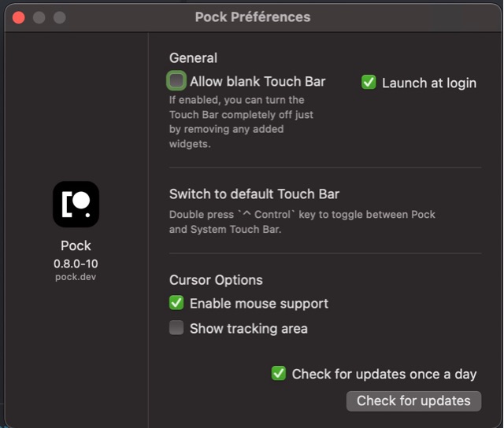Click the Pock Préférences window title

(x=252, y=17)
